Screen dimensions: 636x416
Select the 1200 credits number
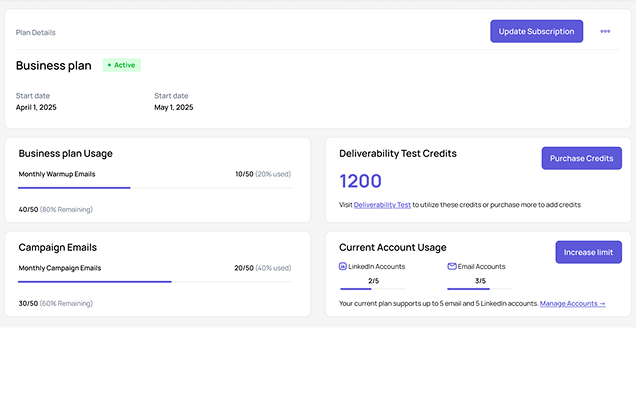pos(360,181)
